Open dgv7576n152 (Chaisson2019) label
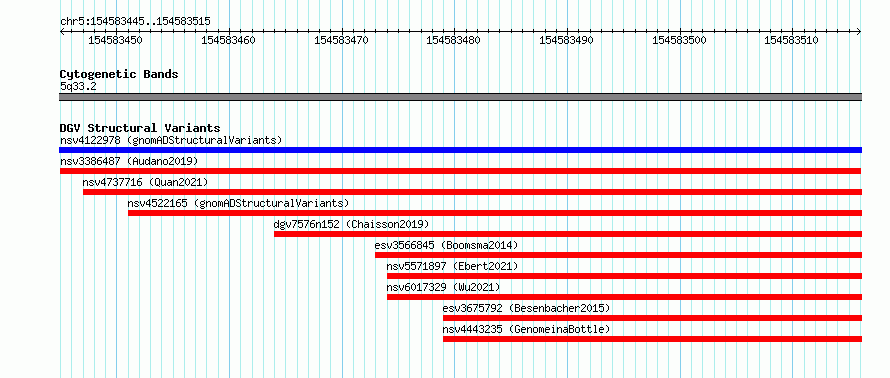Image resolution: width=890 pixels, height=378 pixels. point(352,224)
